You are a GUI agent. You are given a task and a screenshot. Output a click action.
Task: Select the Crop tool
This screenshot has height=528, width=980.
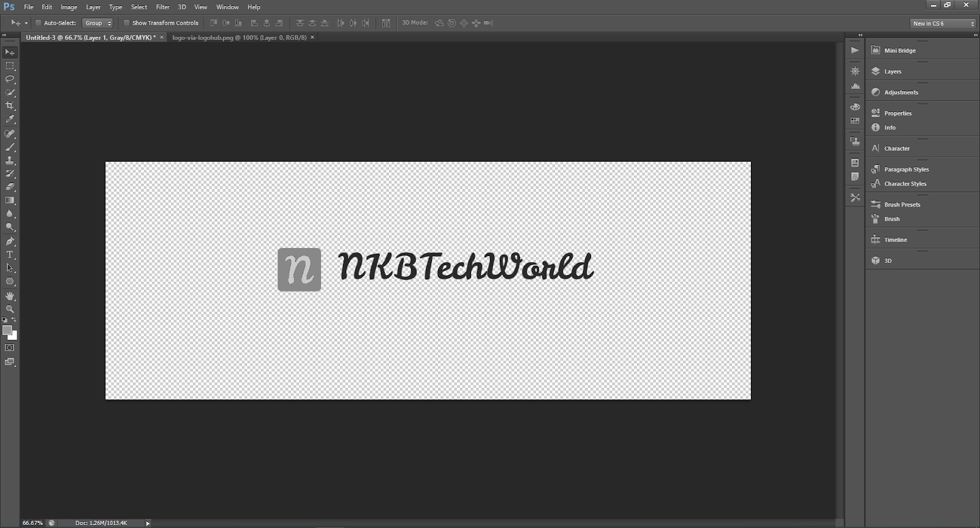(10, 106)
